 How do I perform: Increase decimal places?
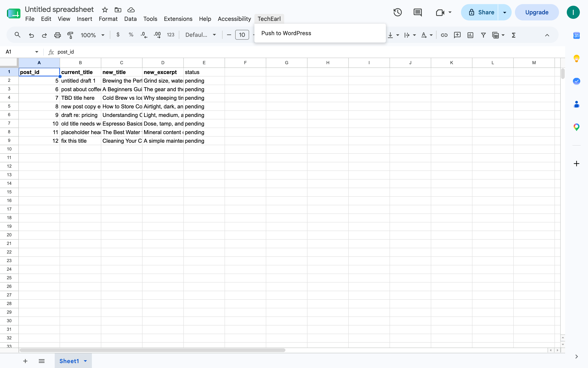(x=157, y=35)
